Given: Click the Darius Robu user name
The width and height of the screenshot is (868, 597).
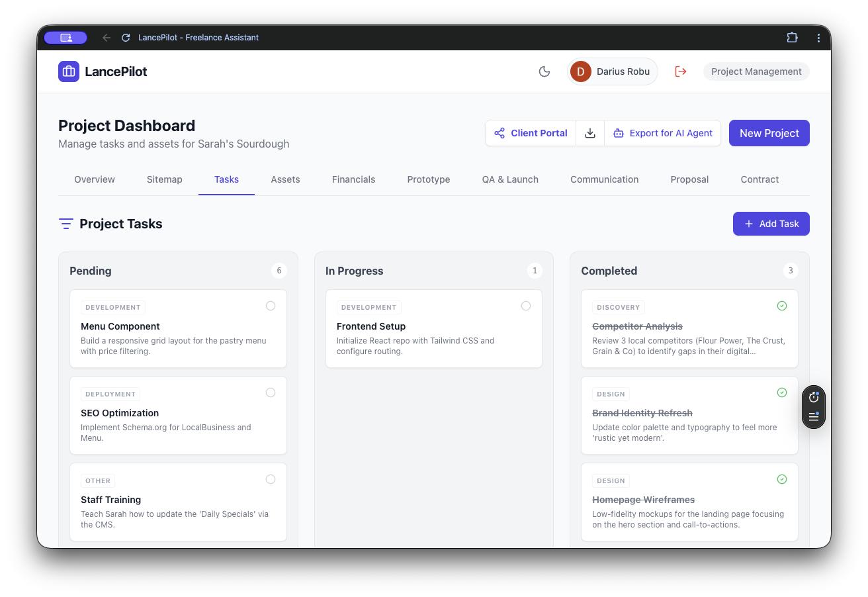Looking at the screenshot, I should tap(623, 71).
